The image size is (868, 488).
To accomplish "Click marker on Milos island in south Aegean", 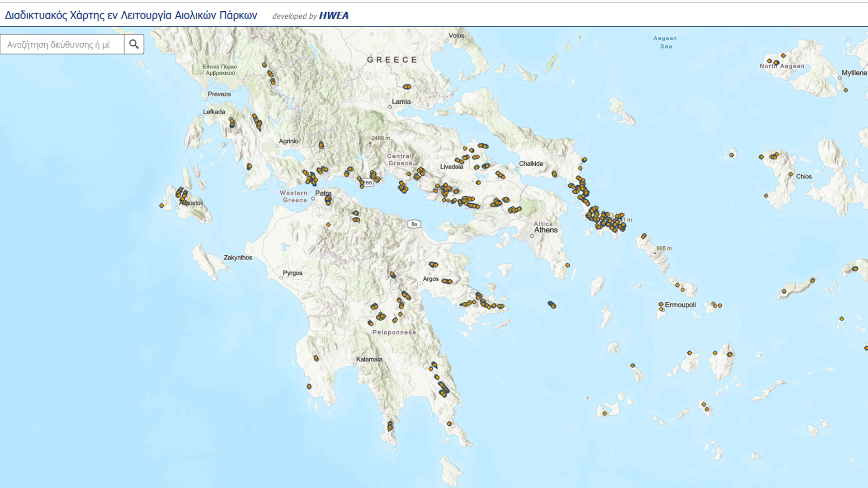I will [x=605, y=413].
